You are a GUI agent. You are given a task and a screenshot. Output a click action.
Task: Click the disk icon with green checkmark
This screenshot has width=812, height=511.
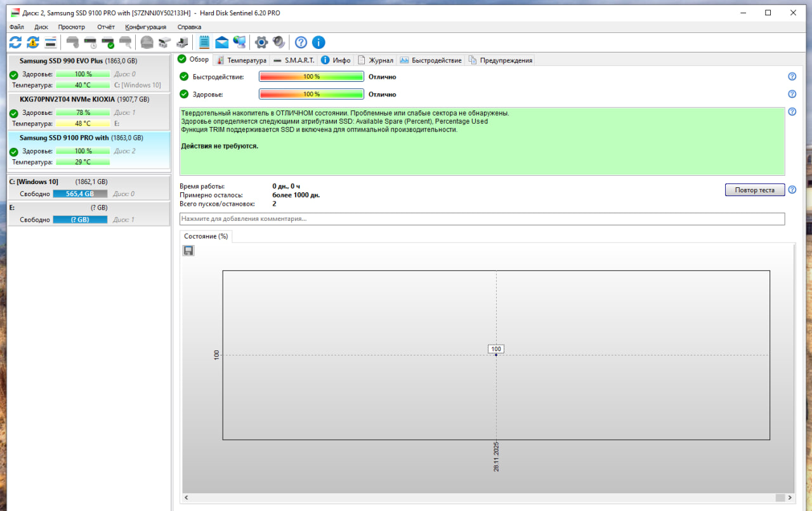click(108, 43)
